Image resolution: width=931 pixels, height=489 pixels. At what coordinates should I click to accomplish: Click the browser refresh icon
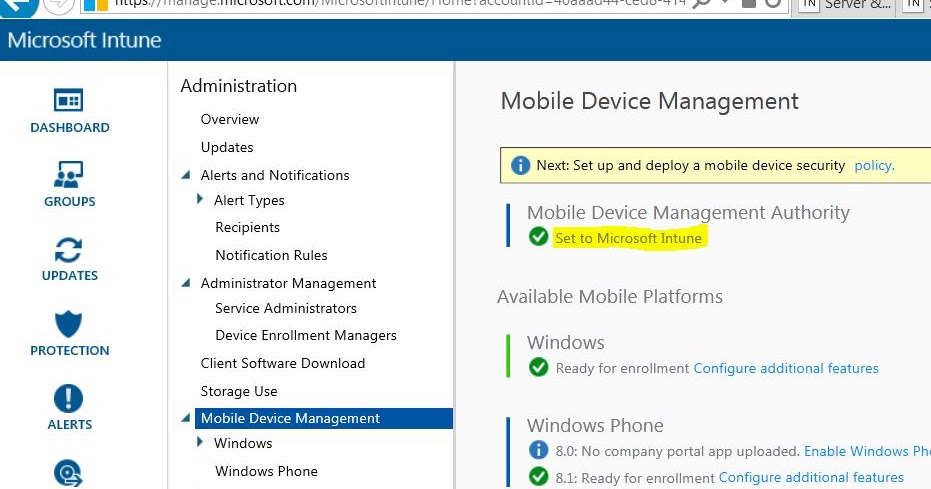(773, 4)
